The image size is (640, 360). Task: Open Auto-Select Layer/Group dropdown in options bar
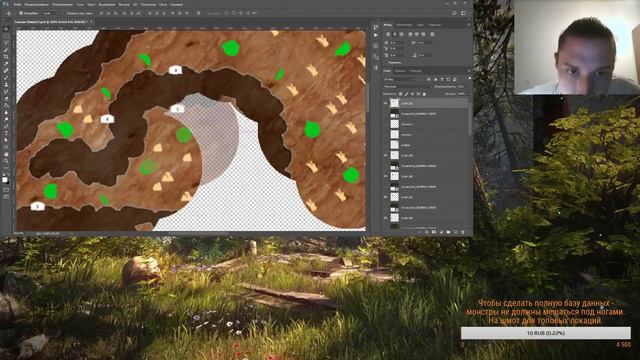pyautogui.click(x=50, y=13)
